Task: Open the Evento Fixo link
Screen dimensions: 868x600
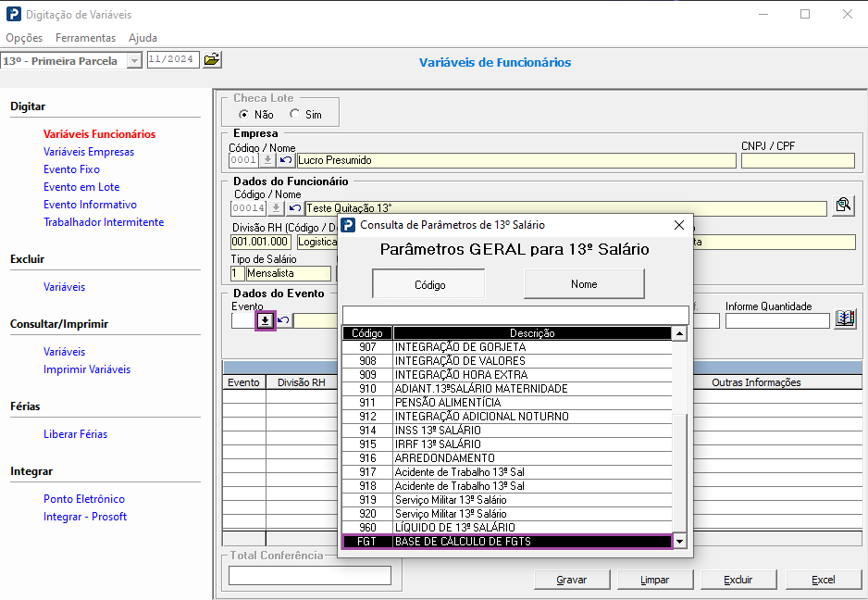Action: tap(71, 169)
